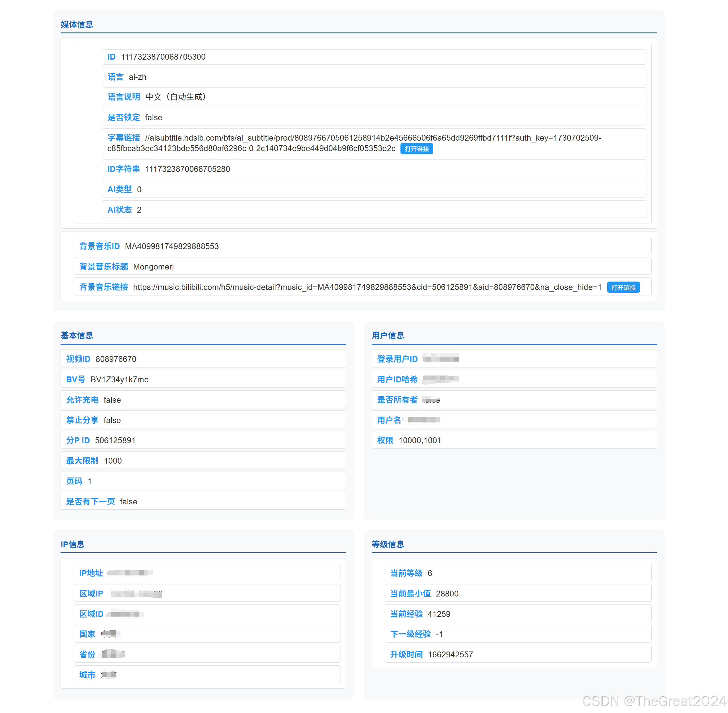
Task: Click the 视频ID value 808976670
Action: coord(116,359)
